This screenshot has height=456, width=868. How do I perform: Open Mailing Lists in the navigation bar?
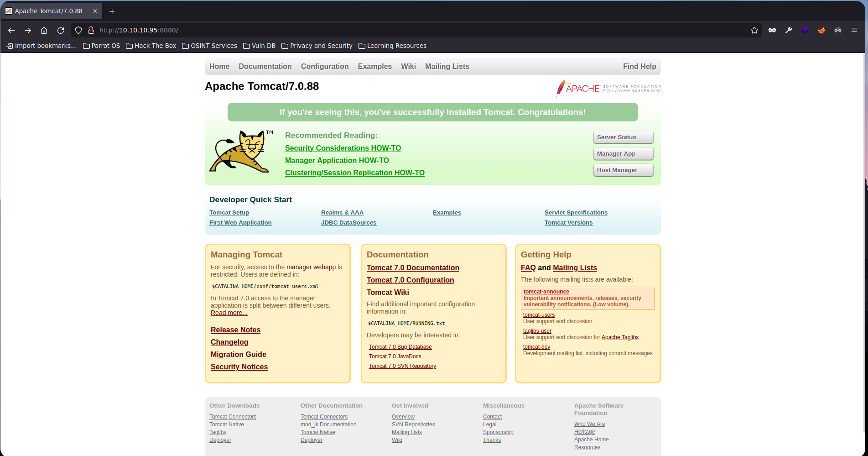447,67
